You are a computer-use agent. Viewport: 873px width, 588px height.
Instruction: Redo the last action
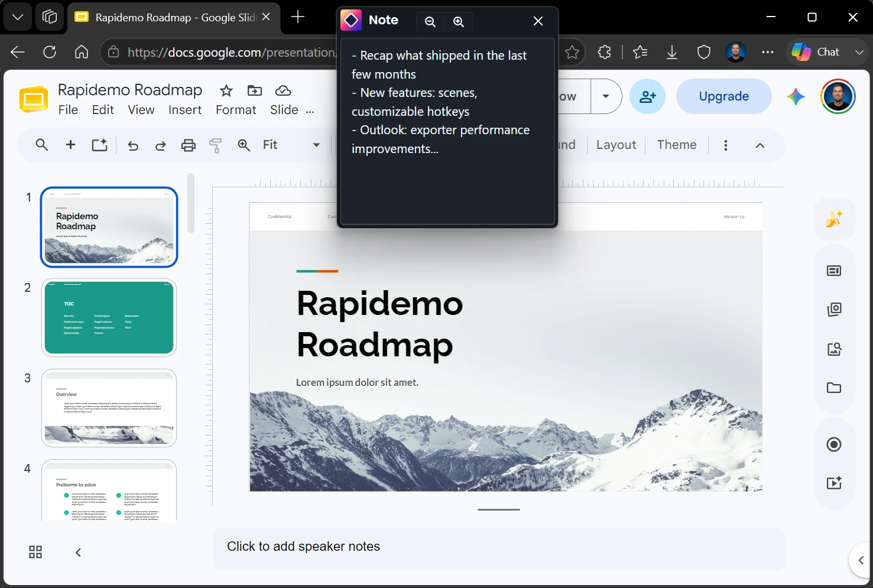[160, 145]
